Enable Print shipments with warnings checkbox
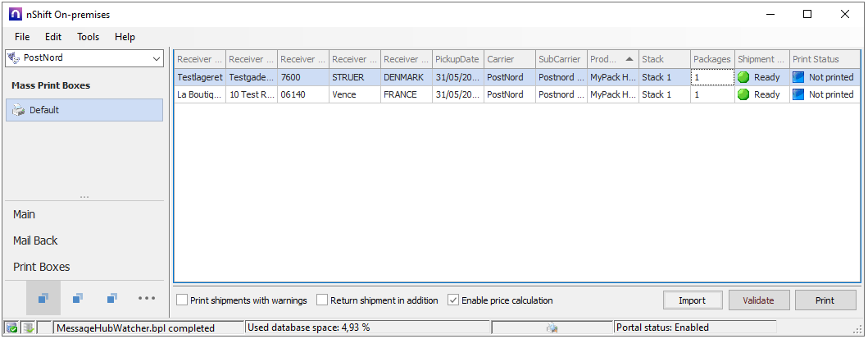 182,300
